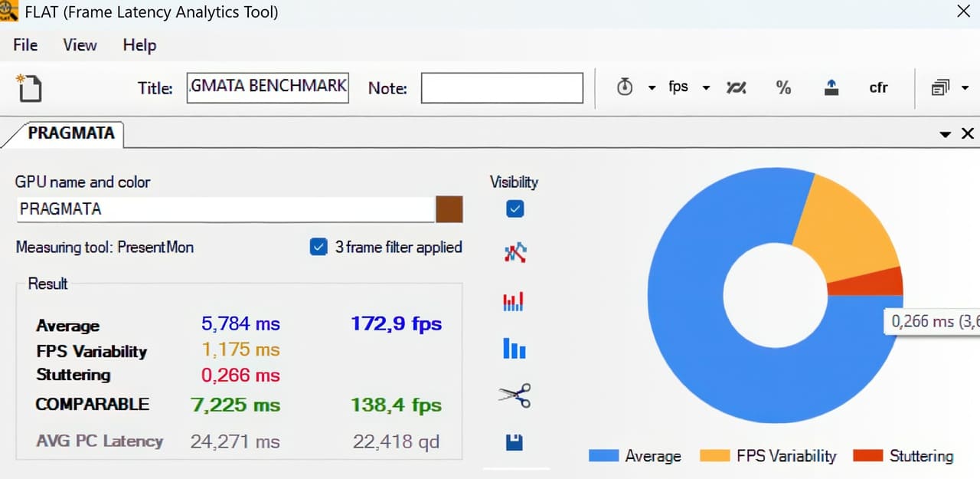The height and width of the screenshot is (479, 980).
Task: Uncheck the Visibility checkbox
Action: [514, 208]
